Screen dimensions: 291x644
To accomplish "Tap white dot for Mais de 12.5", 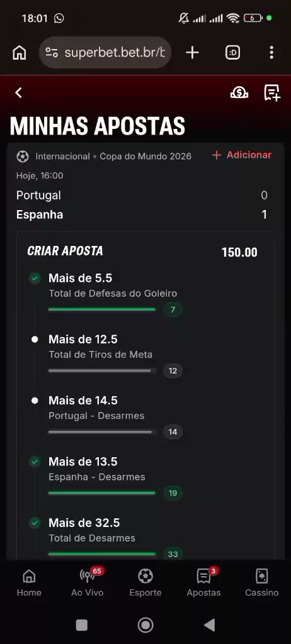I will 35,339.
